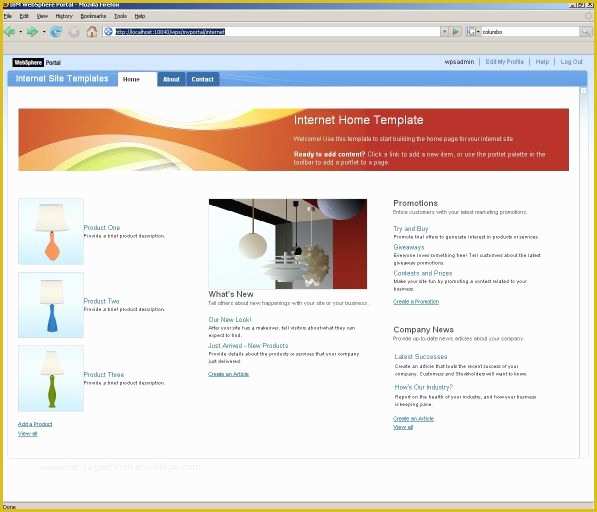Image resolution: width=597 pixels, height=512 pixels.
Task: Open the Giveaways promotion
Action: point(409,247)
